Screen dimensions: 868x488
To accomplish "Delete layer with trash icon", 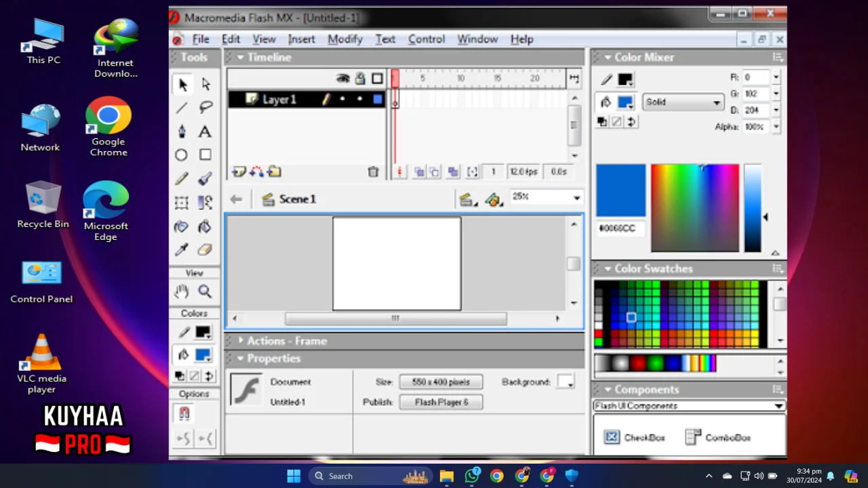I will coord(373,172).
